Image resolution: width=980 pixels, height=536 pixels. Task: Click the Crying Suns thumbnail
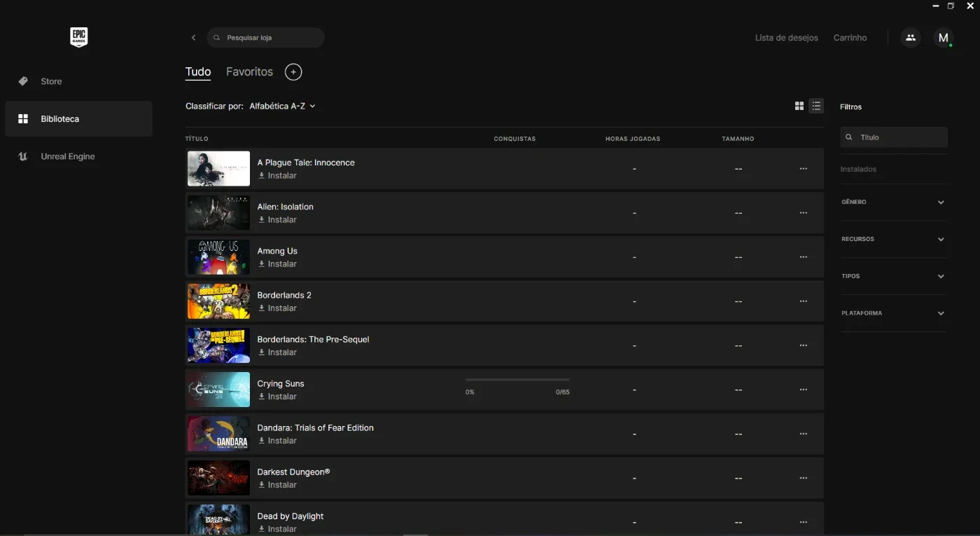218,390
